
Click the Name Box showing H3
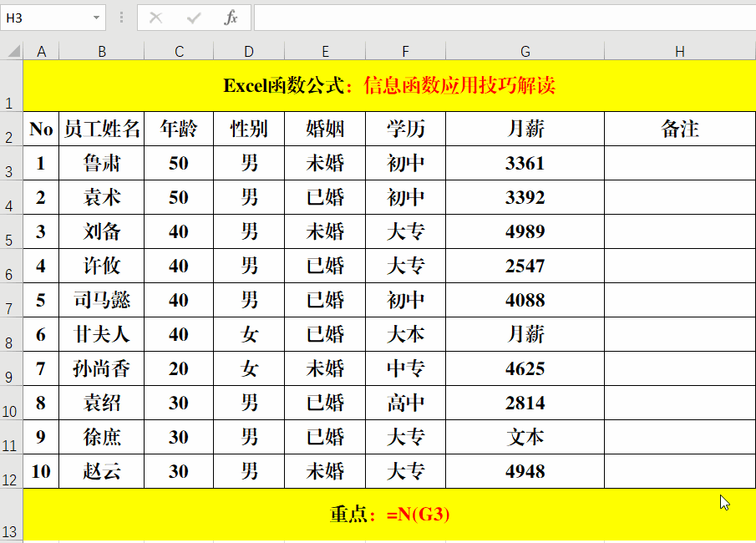(46, 18)
